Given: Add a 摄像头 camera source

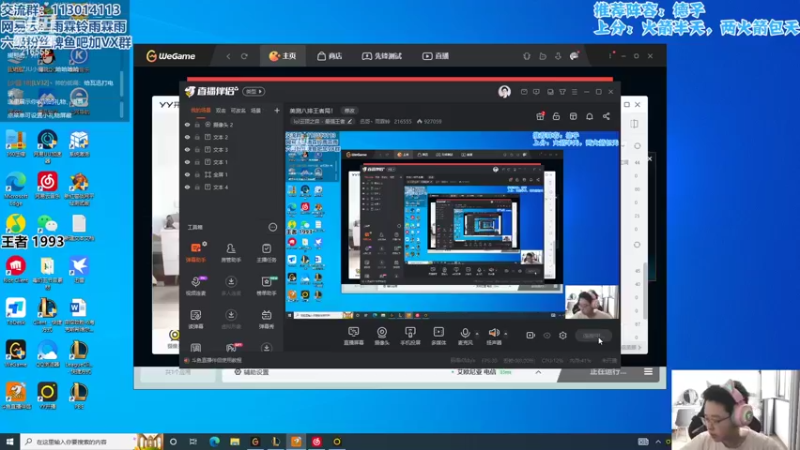Looking at the screenshot, I should click(382, 336).
